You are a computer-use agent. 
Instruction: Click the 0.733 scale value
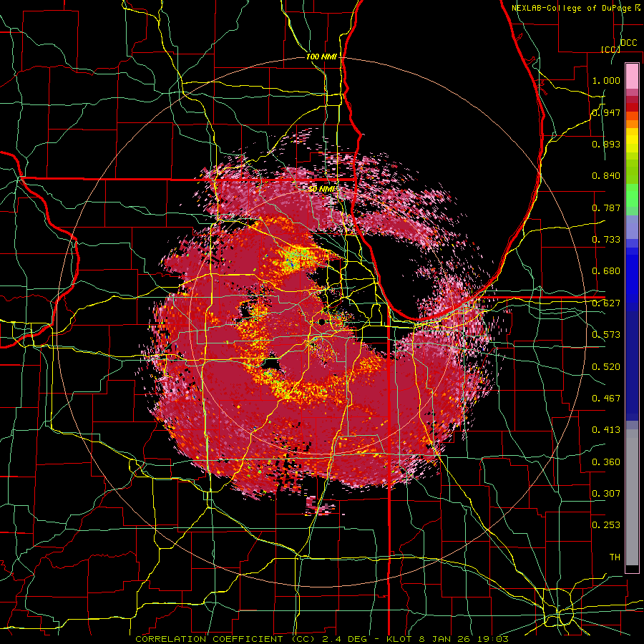(606, 240)
